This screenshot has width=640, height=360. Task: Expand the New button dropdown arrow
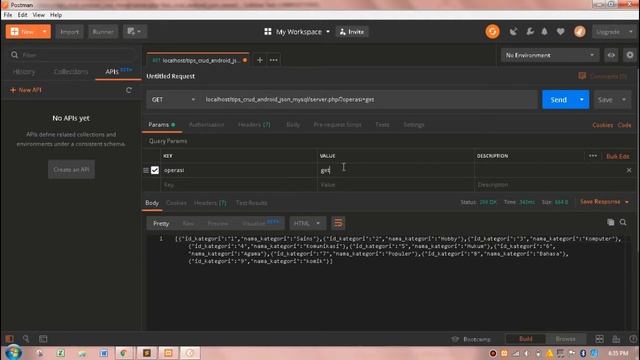(x=44, y=31)
